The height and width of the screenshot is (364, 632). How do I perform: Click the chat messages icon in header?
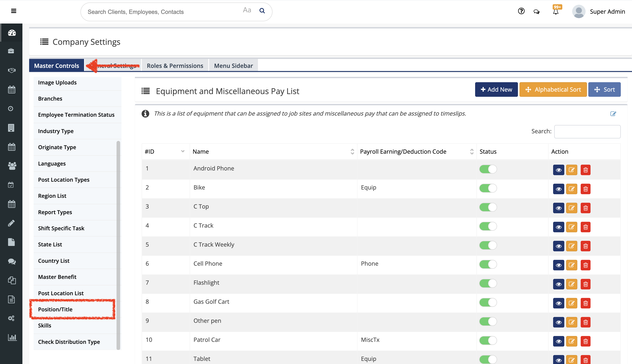(537, 11)
